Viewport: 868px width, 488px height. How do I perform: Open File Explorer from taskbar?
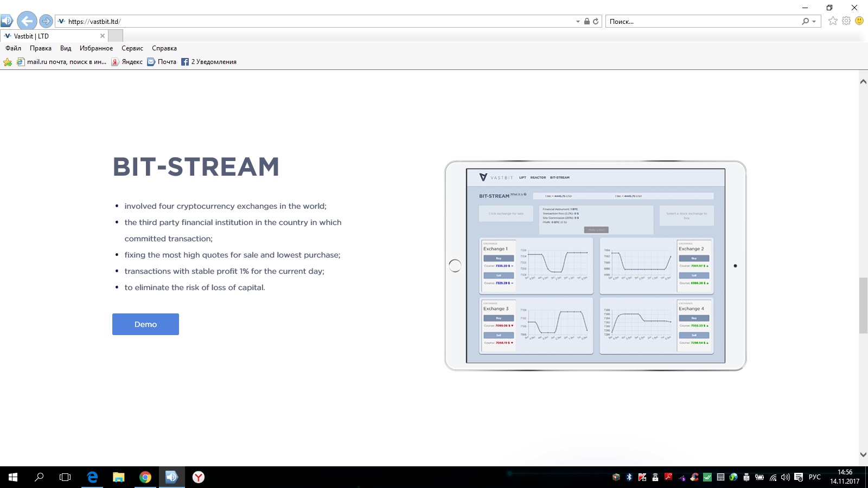pyautogui.click(x=118, y=477)
